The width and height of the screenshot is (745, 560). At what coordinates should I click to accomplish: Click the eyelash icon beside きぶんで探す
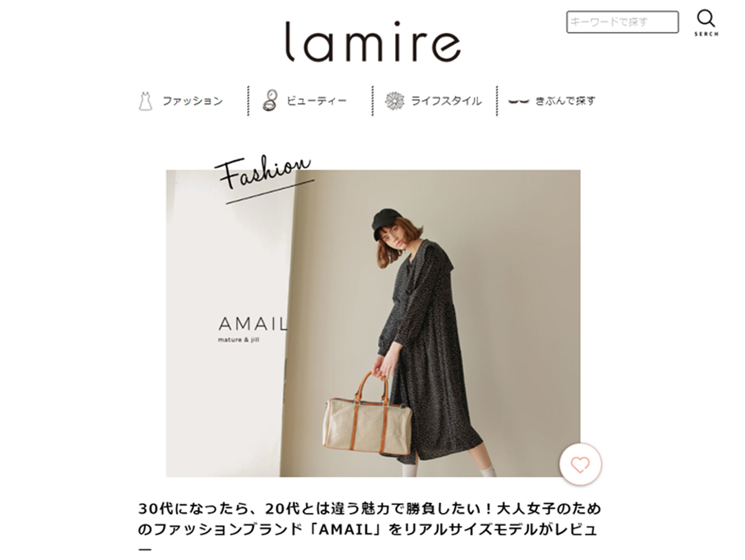(x=519, y=101)
